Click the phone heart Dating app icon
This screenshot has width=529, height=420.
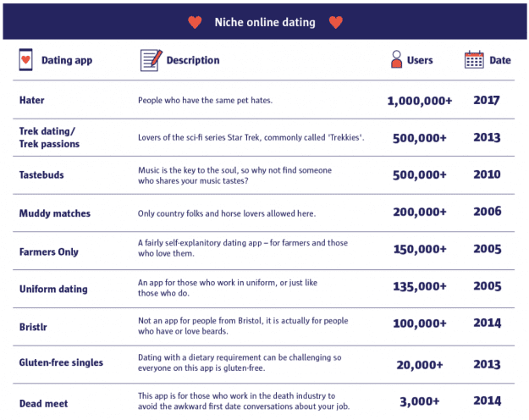coord(25,60)
